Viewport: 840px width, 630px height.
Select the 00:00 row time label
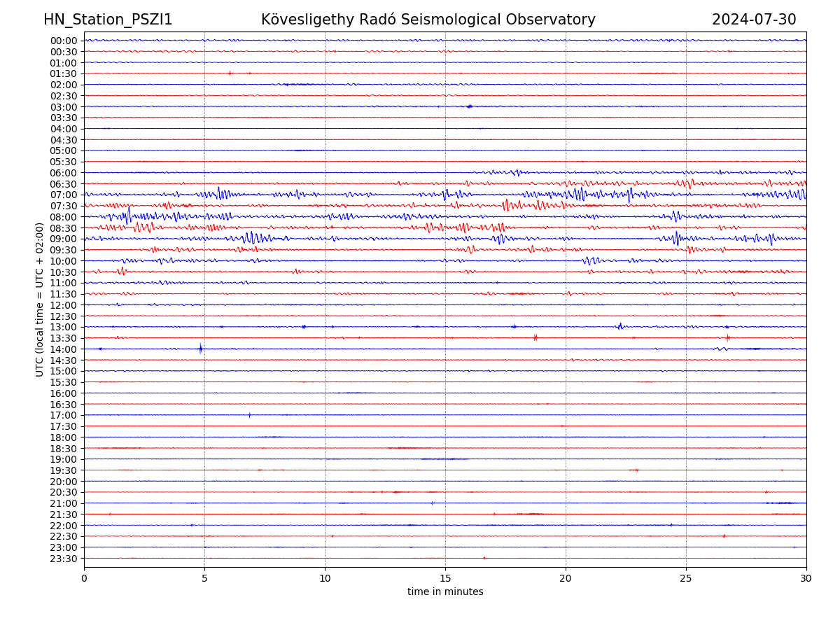pos(64,41)
